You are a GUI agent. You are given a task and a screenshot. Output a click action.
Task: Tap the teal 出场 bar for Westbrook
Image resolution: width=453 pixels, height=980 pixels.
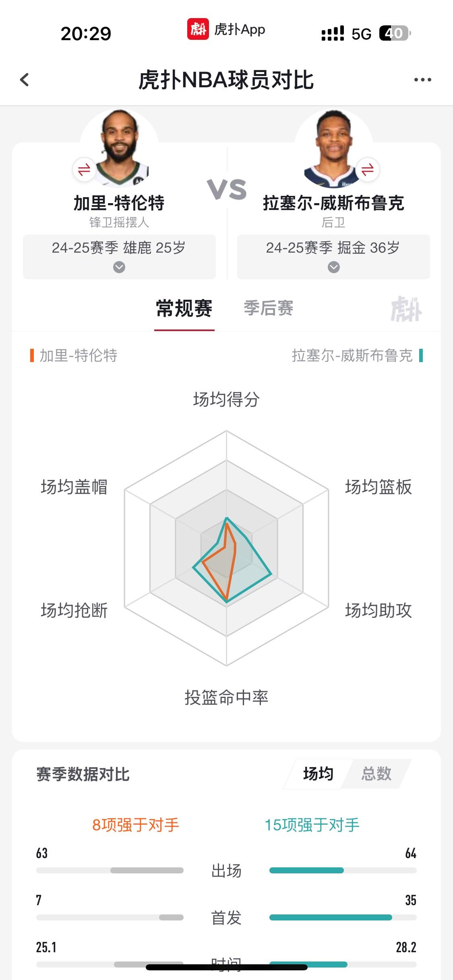pyautogui.click(x=306, y=870)
